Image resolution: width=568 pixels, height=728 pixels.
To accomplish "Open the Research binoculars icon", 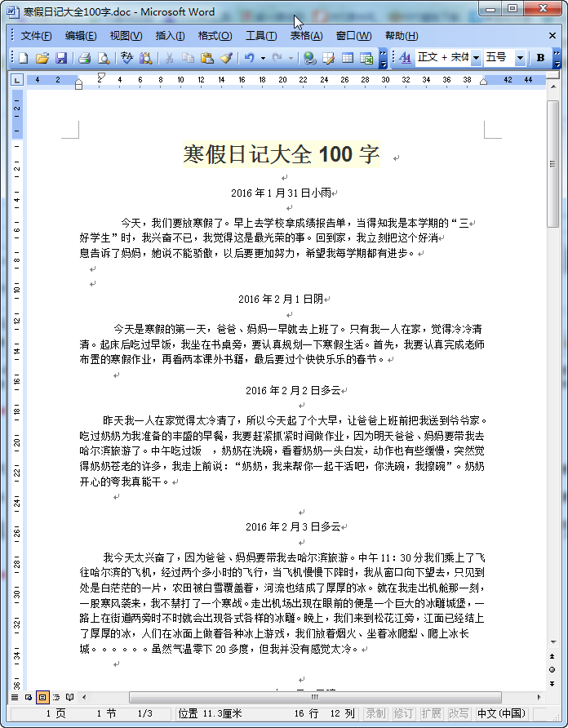I will tap(146, 58).
